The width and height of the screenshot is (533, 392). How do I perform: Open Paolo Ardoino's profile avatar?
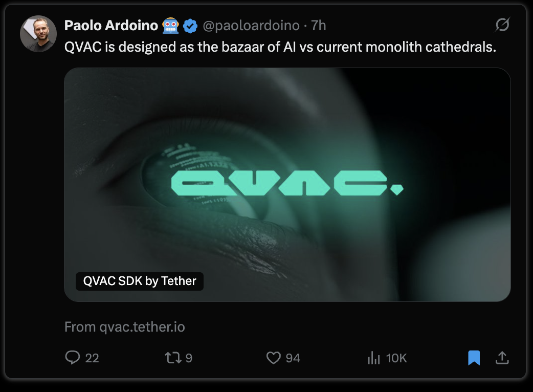38,34
